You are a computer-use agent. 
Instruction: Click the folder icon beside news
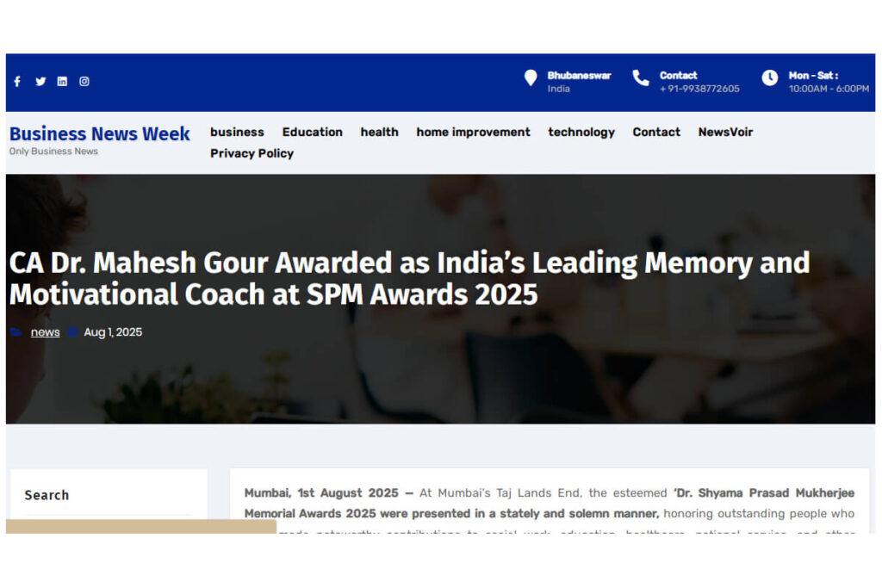pos(16,332)
